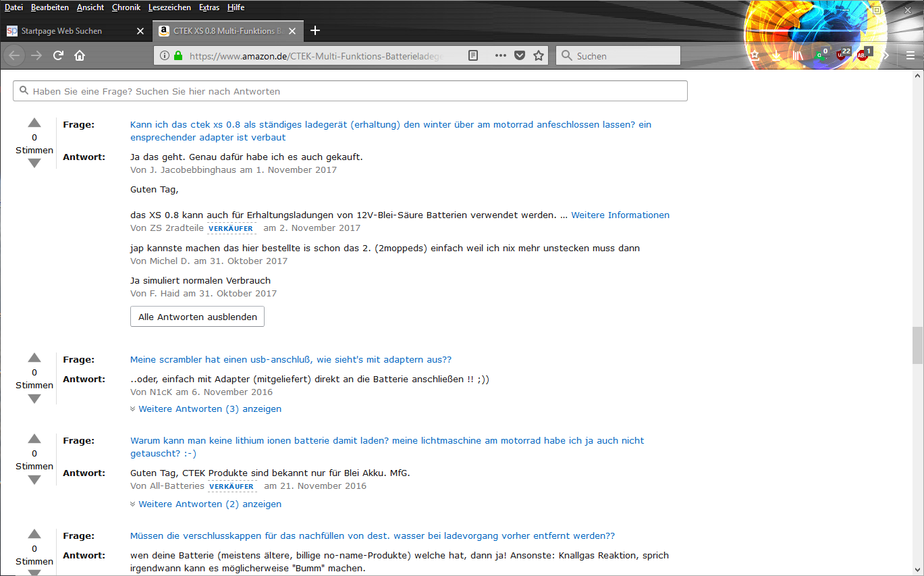Expand Weitere Antworten (3) anzeigen
Image resolution: width=924 pixels, height=576 pixels.
209,409
